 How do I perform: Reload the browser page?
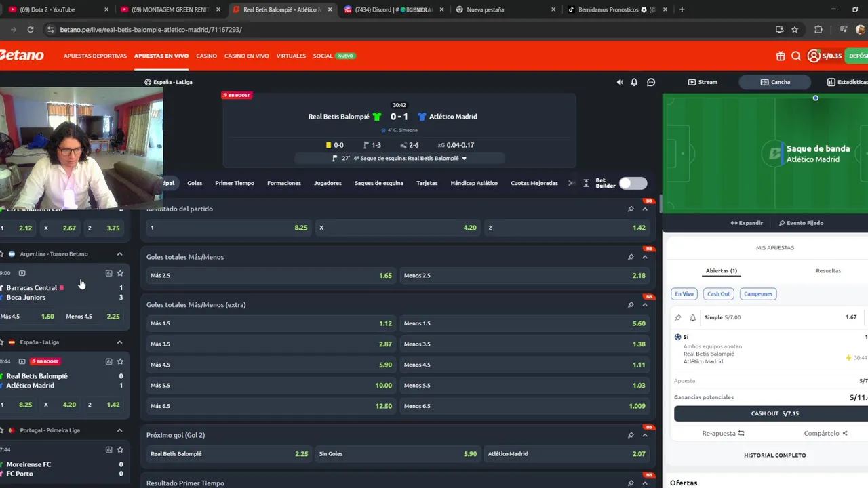[x=31, y=30]
